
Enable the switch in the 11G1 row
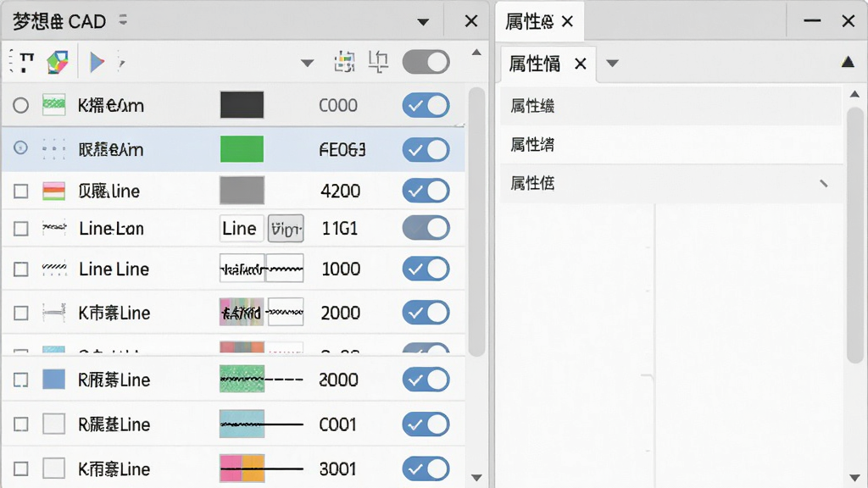tap(426, 228)
